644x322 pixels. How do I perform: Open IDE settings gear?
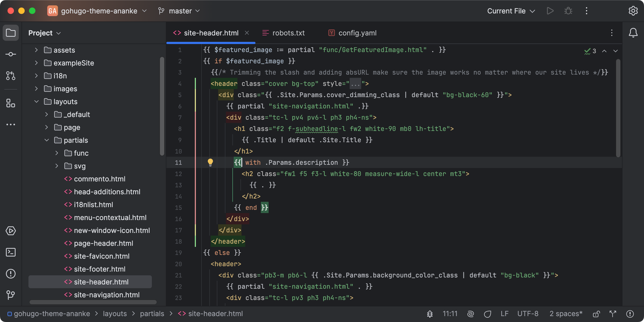tap(633, 11)
